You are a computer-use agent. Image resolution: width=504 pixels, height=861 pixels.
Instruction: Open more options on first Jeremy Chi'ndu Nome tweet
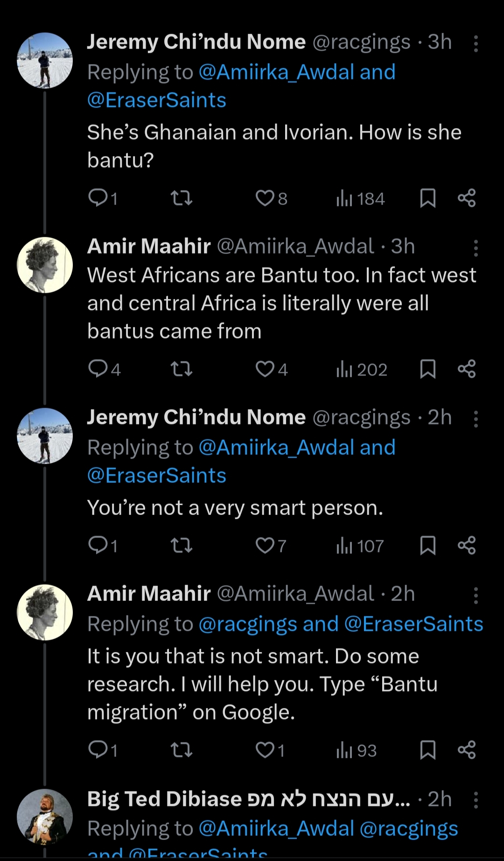476,44
